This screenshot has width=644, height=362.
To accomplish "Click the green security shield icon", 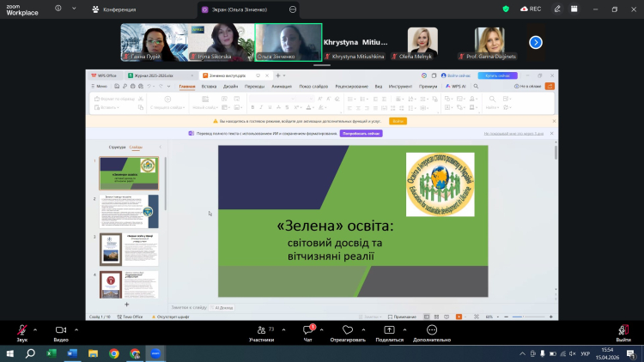I will click(507, 9).
